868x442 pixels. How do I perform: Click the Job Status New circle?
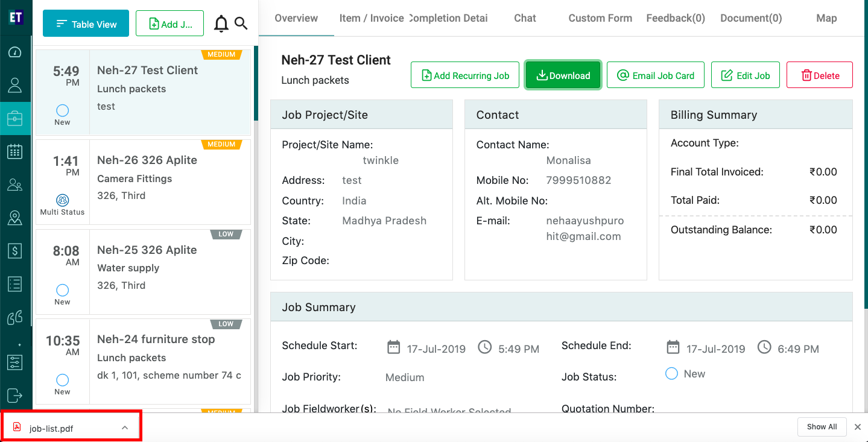pyautogui.click(x=671, y=374)
